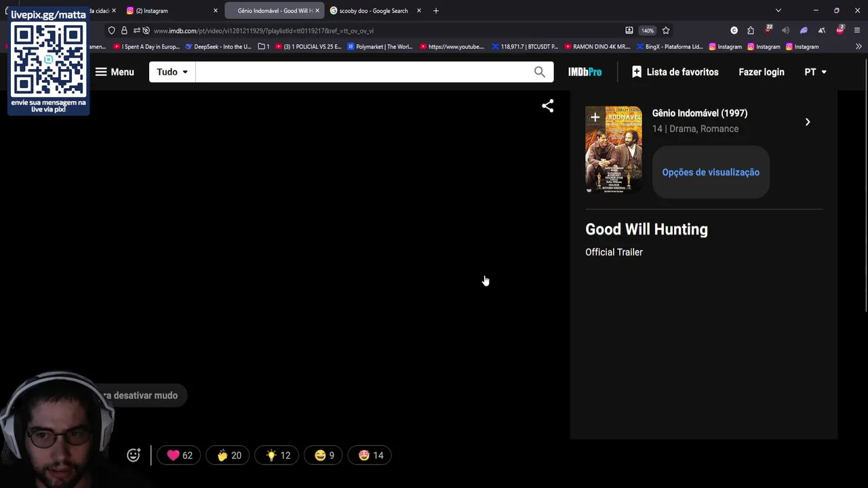This screenshot has height=488, width=868.
Task: Close the Gênio Indomável browser tab
Action: coord(317,11)
